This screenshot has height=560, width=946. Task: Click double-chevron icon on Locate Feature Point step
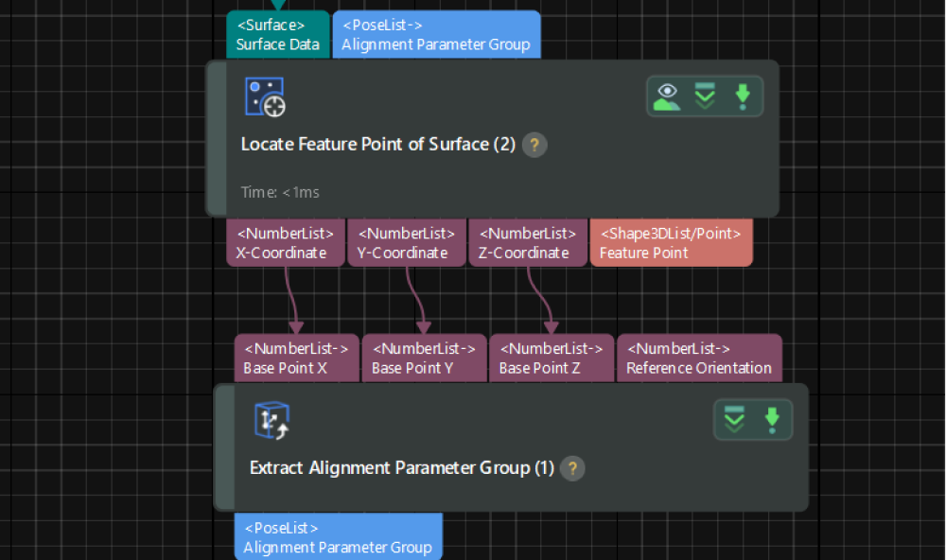point(705,96)
